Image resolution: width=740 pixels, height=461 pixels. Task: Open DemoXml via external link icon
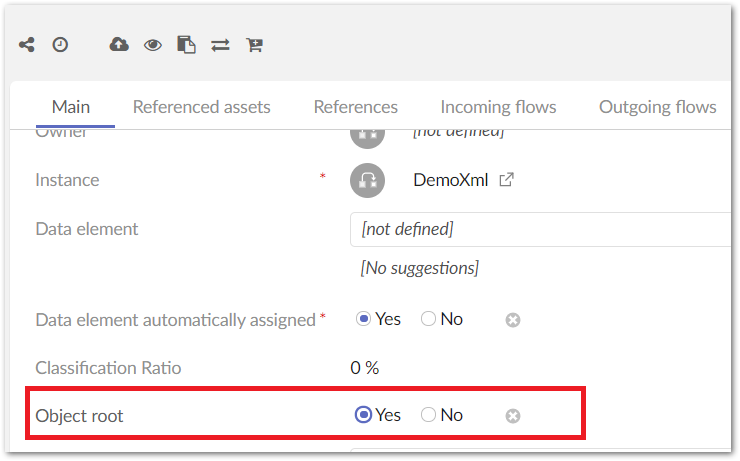tap(507, 180)
